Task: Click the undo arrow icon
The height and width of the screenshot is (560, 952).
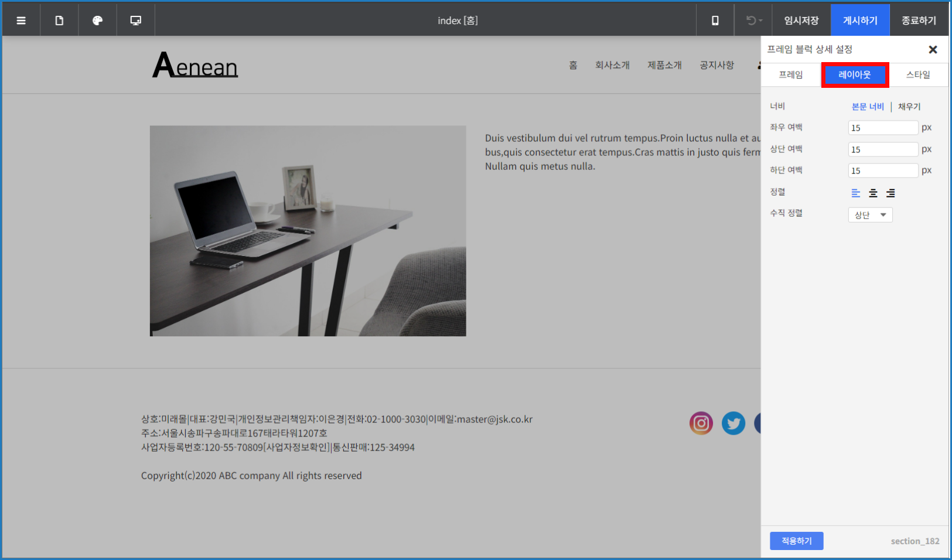Action: point(752,21)
